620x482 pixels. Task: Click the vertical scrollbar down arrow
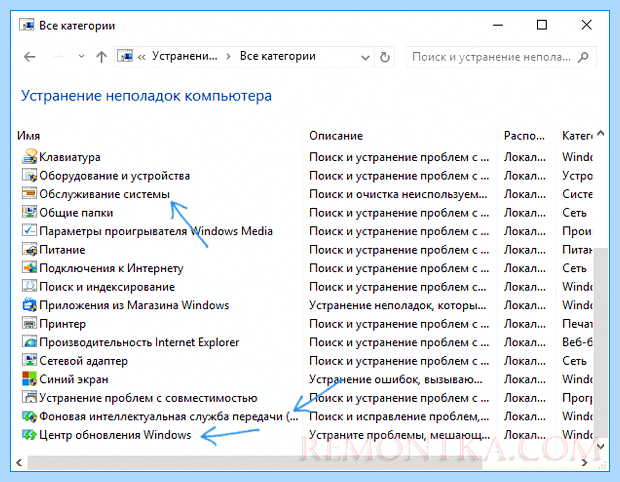tap(601, 447)
